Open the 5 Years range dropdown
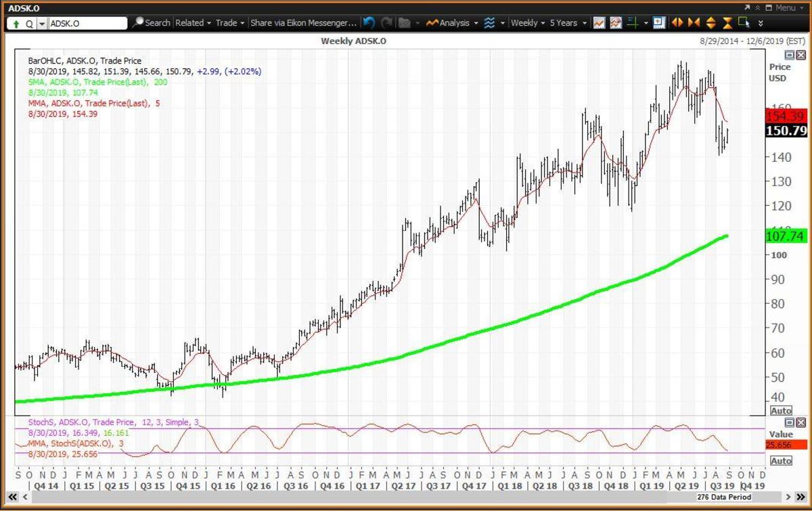Screen dimensions: 812x511 pyautogui.click(x=568, y=23)
